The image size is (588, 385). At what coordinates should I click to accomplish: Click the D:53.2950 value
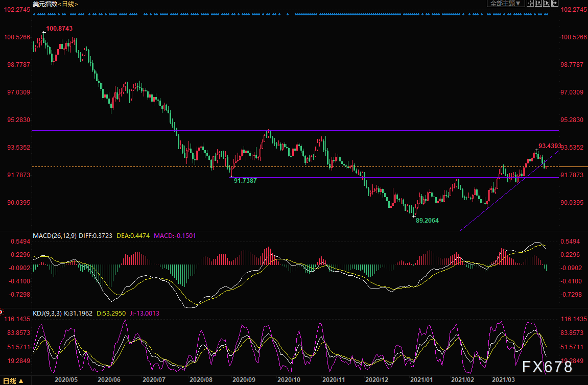pos(111,313)
